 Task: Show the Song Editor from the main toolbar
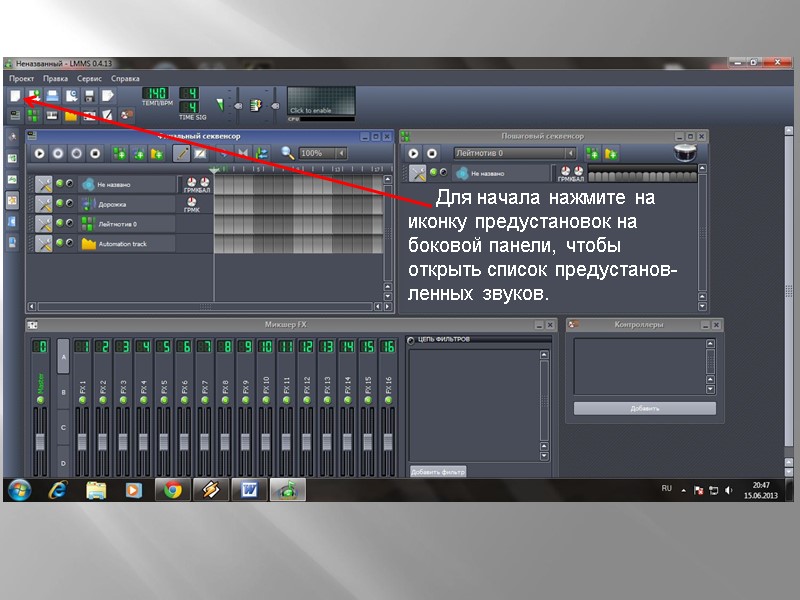(15, 115)
